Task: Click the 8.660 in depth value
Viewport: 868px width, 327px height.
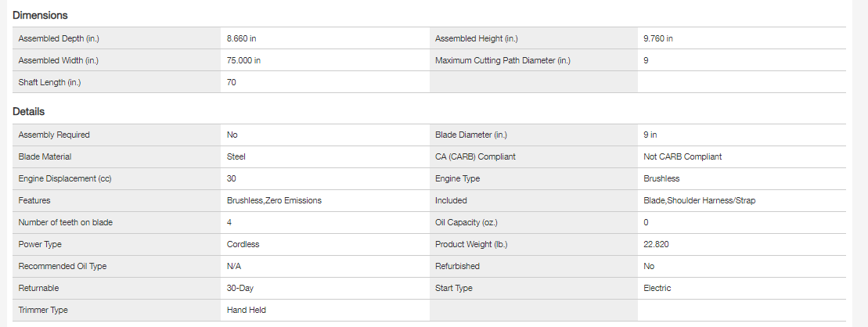Action: [x=243, y=38]
